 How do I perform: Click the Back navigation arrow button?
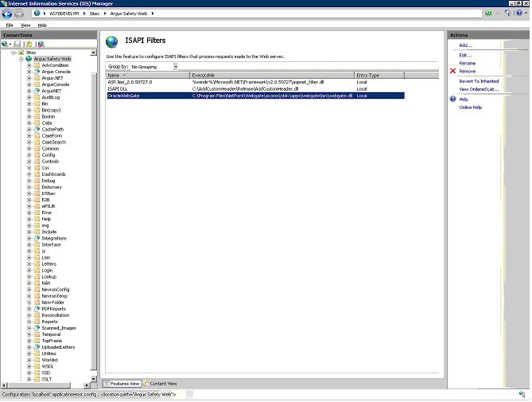click(7, 14)
